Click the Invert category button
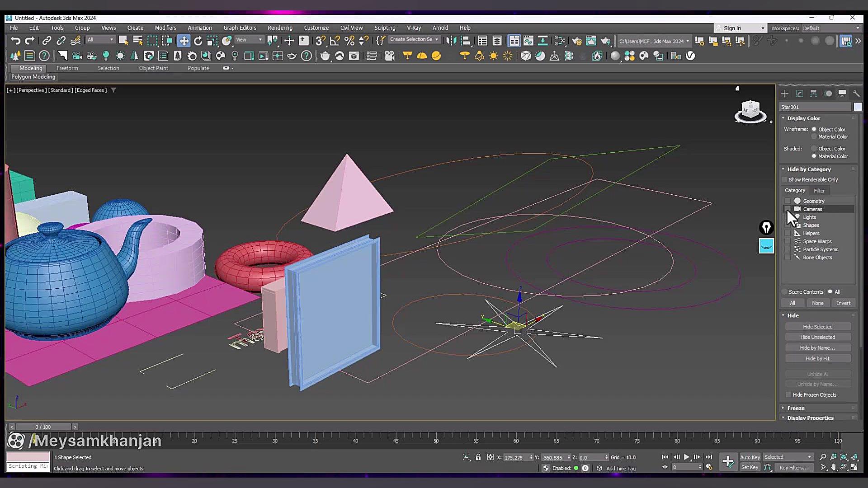The height and width of the screenshot is (488, 868). [x=843, y=303]
